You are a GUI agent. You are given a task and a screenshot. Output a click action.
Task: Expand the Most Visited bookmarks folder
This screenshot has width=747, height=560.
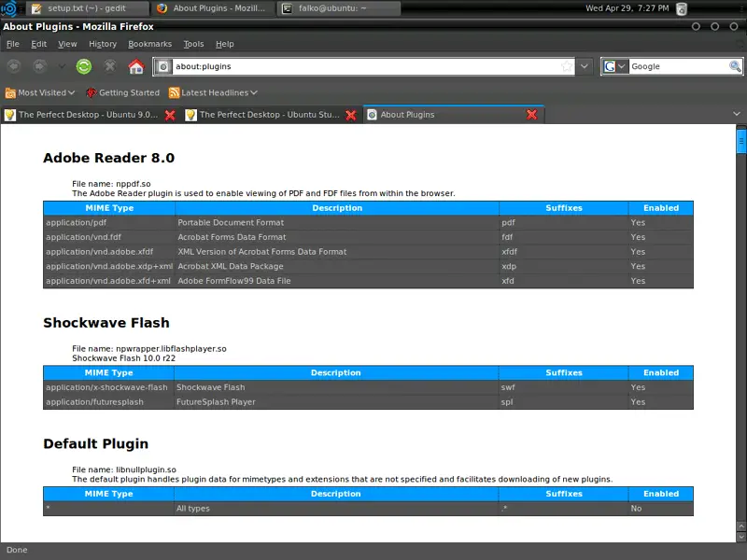[x=40, y=92]
